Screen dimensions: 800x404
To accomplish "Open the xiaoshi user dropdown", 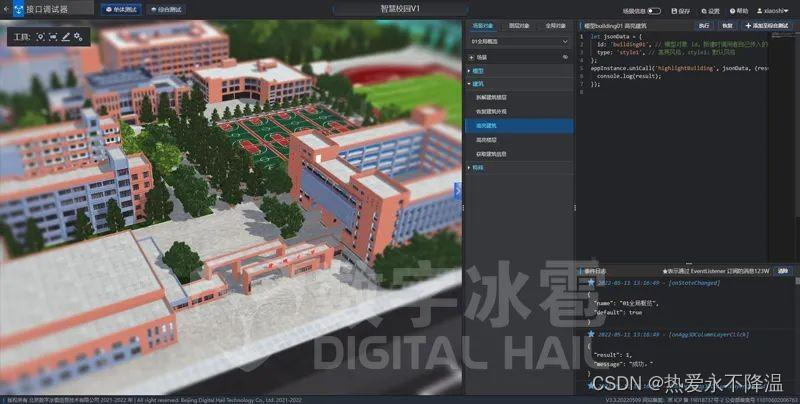I will click(772, 11).
